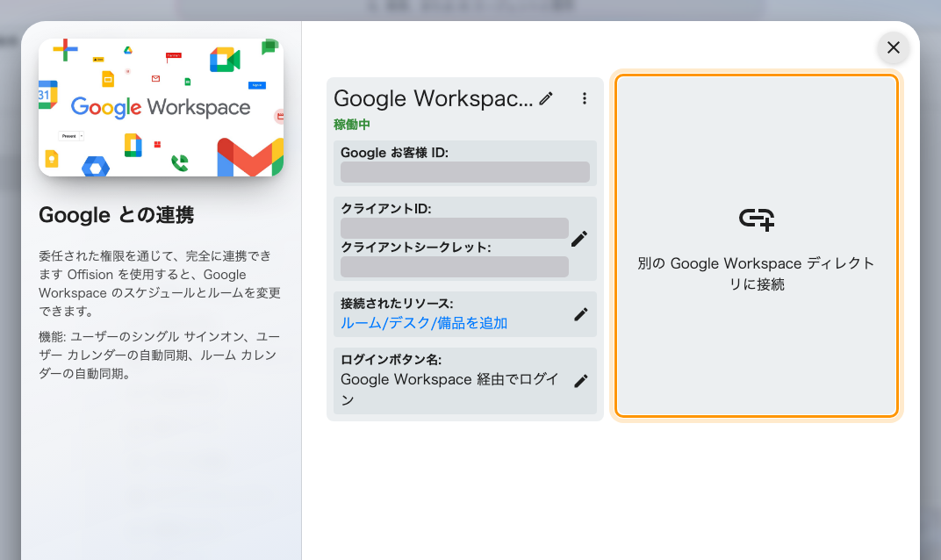
Task: Open the three-dot menu for Google Workspace
Action: click(584, 98)
